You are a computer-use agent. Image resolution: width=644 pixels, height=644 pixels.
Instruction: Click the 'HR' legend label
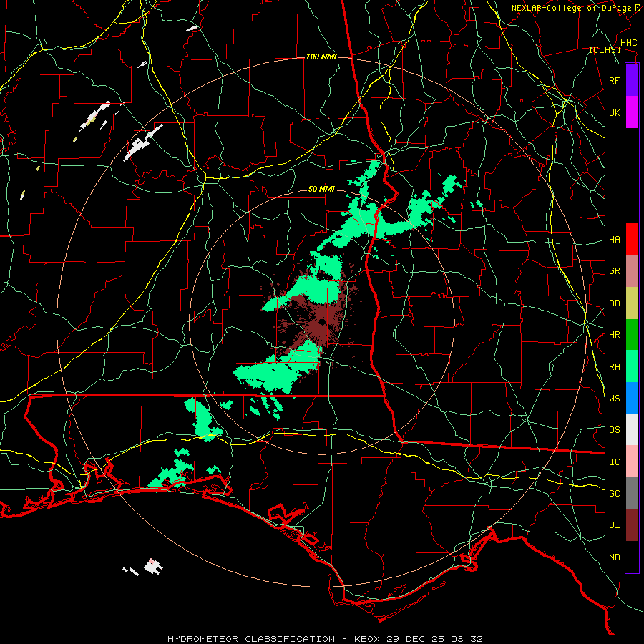[614, 335]
